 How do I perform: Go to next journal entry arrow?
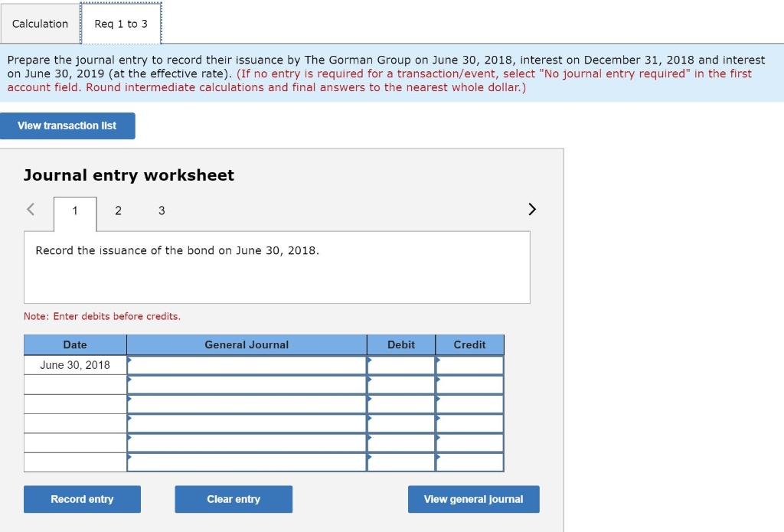click(x=532, y=209)
